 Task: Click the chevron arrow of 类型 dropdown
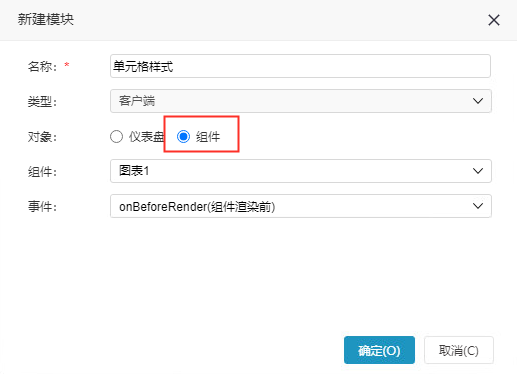(x=478, y=101)
